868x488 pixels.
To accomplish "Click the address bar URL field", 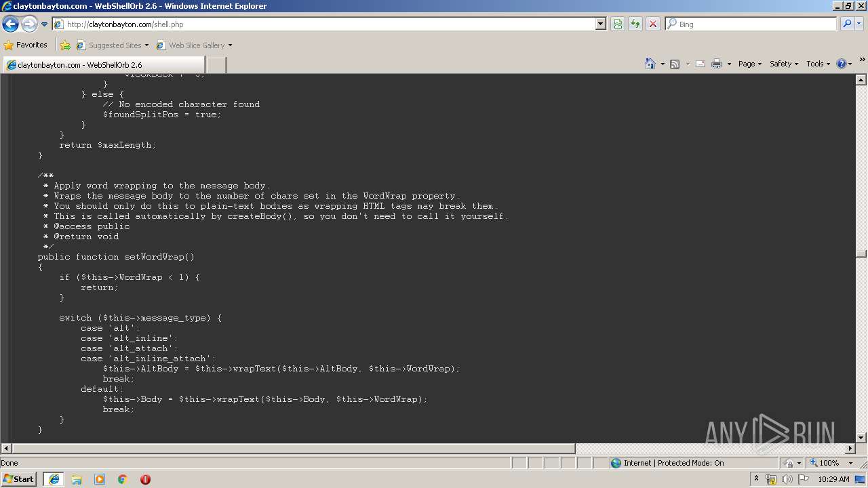I will pyautogui.click(x=324, y=24).
